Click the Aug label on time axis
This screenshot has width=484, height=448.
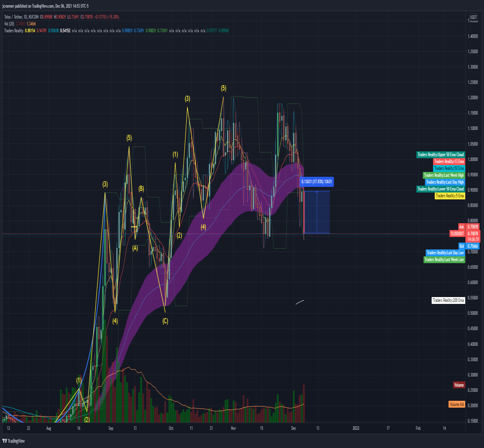[x=49, y=428]
